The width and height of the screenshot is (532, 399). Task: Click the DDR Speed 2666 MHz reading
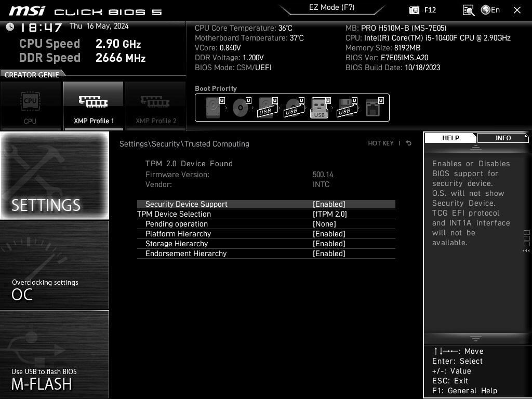(x=83, y=57)
